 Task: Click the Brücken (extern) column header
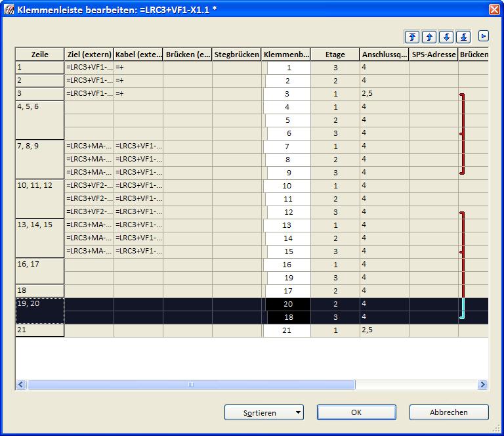point(188,54)
